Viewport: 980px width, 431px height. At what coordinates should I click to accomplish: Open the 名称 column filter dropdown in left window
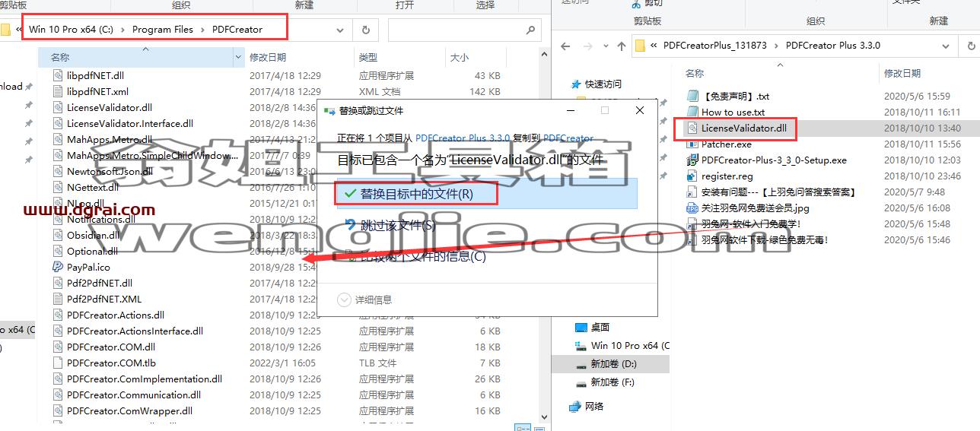click(x=240, y=57)
